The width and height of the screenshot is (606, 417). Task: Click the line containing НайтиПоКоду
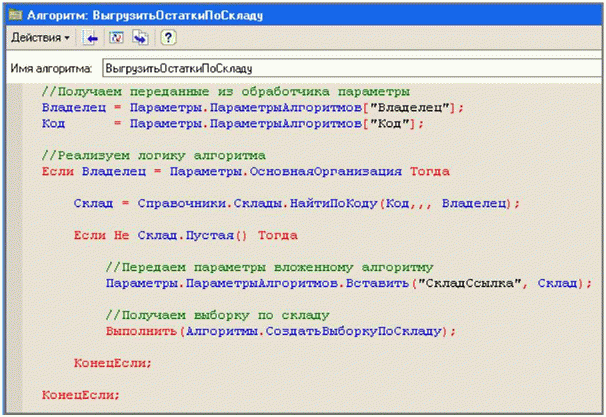pyautogui.click(x=297, y=203)
